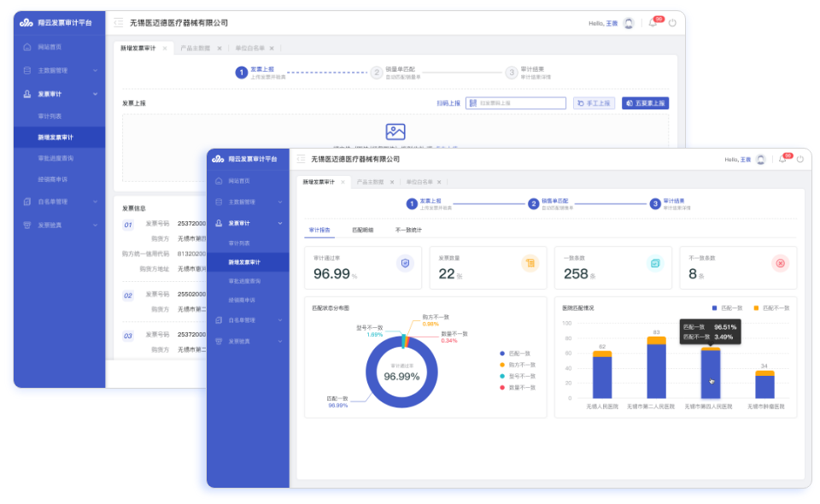The width and height of the screenshot is (820, 504).
Task: Click the power logout icon in back window
Action: pyautogui.click(x=672, y=23)
